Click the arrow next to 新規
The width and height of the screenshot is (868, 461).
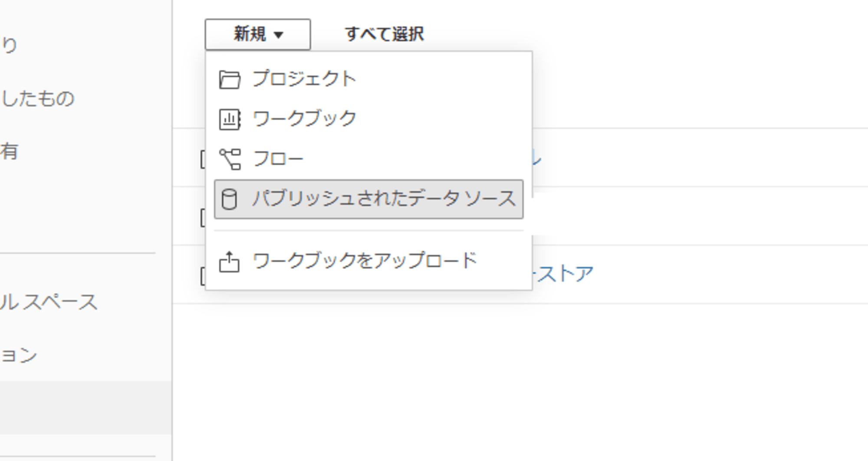pyautogui.click(x=279, y=35)
